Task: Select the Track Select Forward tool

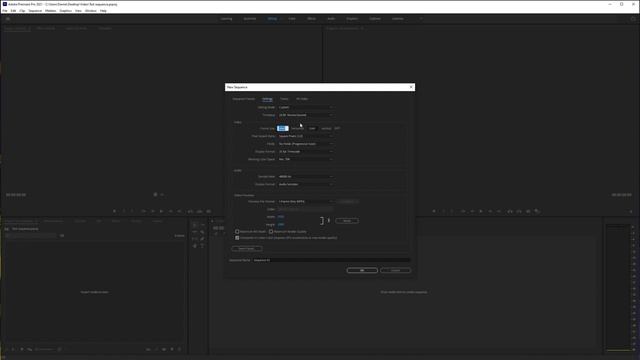Action: (202, 225)
